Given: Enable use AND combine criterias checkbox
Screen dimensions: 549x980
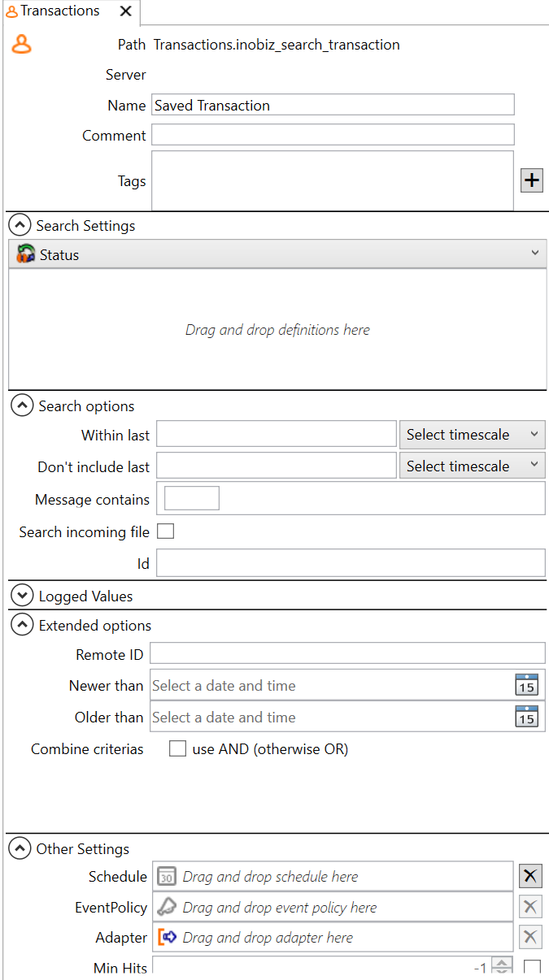Looking at the screenshot, I should coord(177,748).
